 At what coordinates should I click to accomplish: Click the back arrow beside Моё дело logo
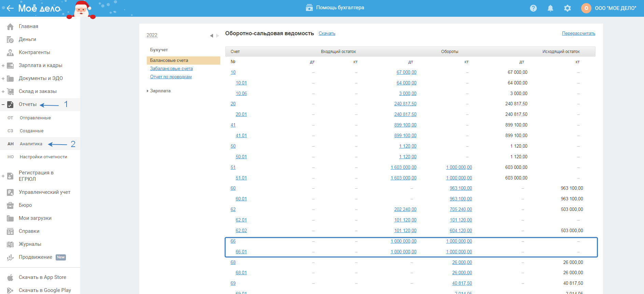tap(10, 8)
